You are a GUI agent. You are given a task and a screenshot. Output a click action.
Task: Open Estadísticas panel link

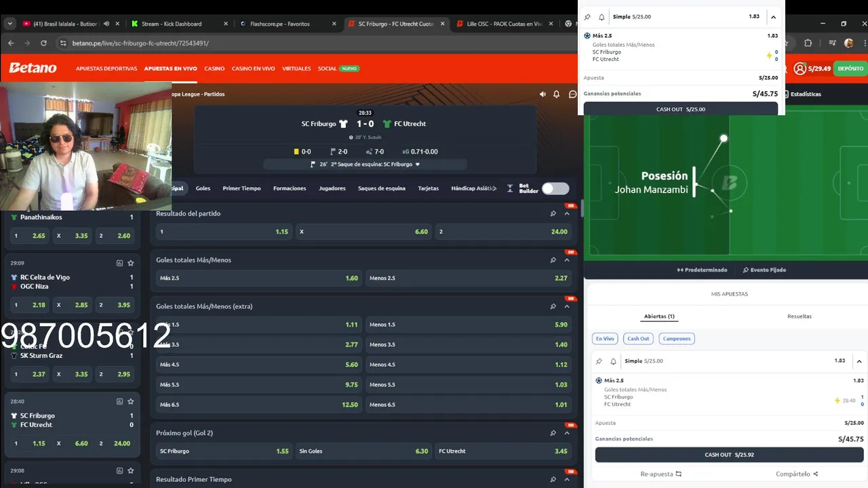pyautogui.click(x=802, y=94)
